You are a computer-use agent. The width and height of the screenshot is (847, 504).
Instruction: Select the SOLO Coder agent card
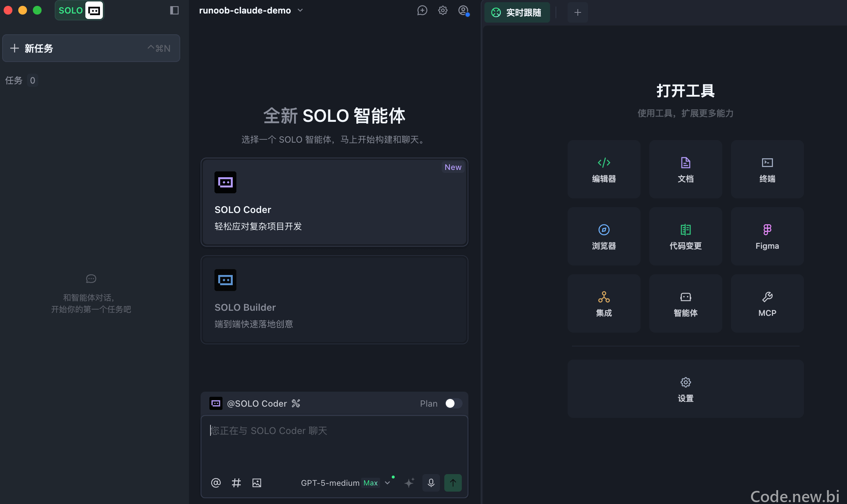coord(334,202)
